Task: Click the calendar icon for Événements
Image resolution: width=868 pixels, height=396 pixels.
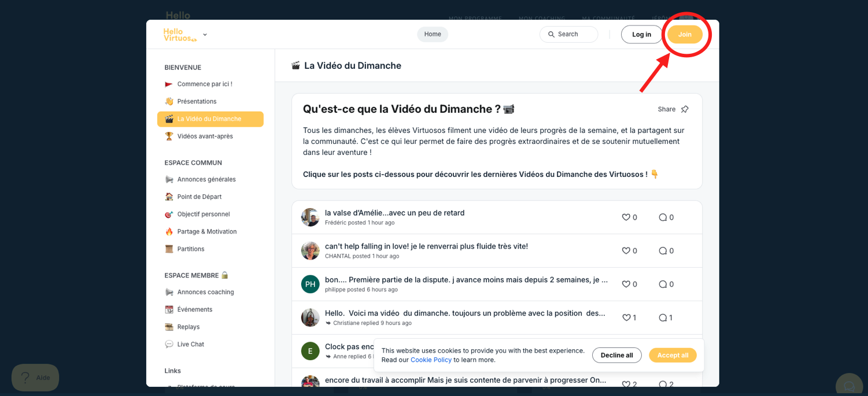Action: [169, 309]
